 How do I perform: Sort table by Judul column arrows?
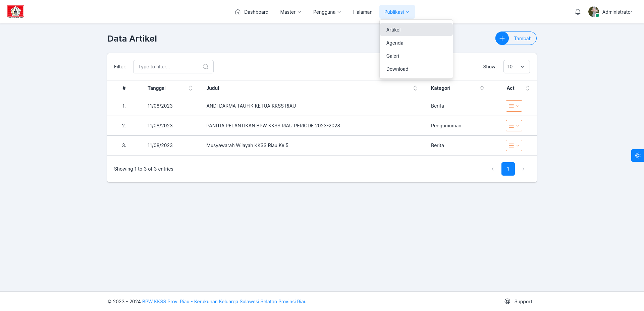pos(415,88)
